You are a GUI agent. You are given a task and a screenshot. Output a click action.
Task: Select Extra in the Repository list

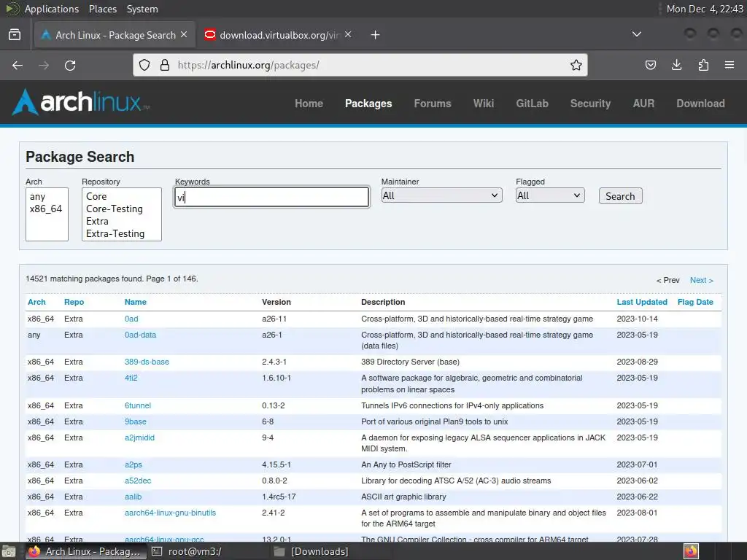pyautogui.click(x=122, y=221)
